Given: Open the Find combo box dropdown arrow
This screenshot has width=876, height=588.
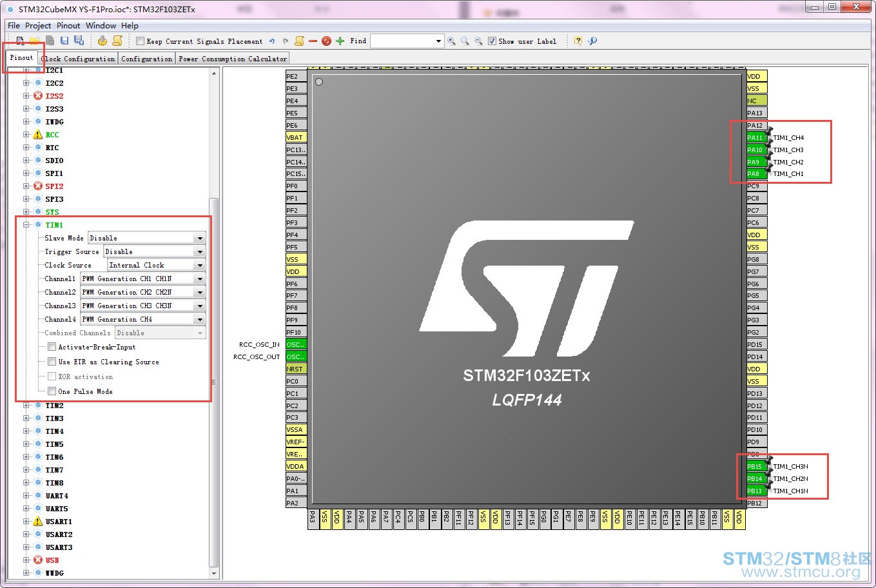Looking at the screenshot, I should 438,41.
